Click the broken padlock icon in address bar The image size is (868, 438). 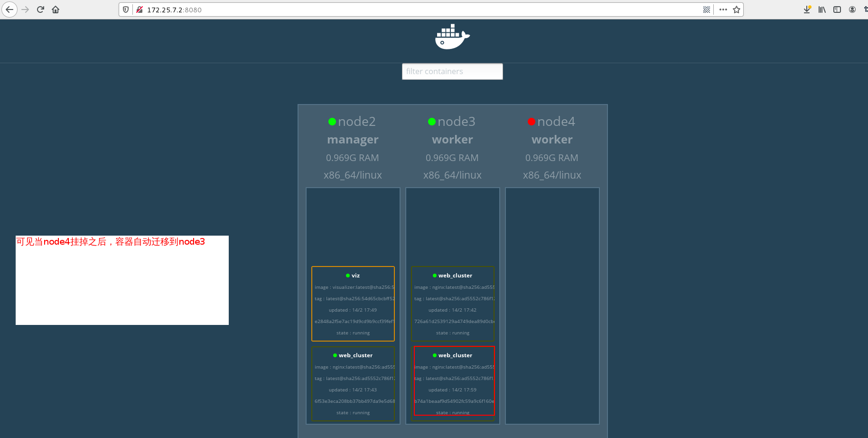(x=139, y=9)
